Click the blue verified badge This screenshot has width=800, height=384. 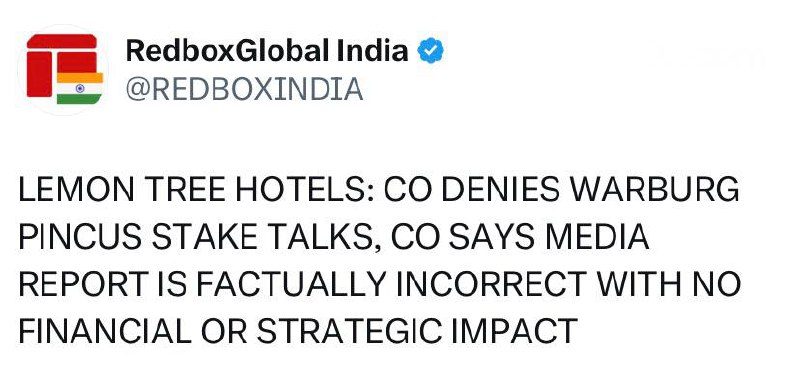pyautogui.click(x=431, y=50)
